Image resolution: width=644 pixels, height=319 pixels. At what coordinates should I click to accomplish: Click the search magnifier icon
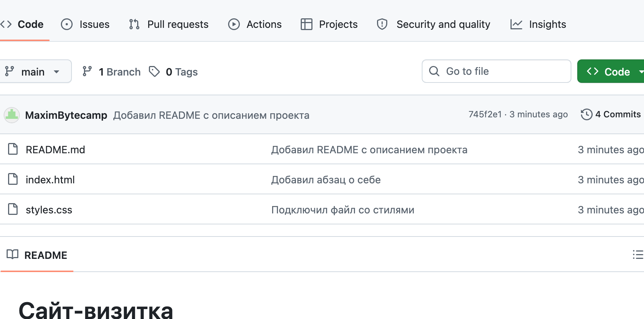(434, 71)
